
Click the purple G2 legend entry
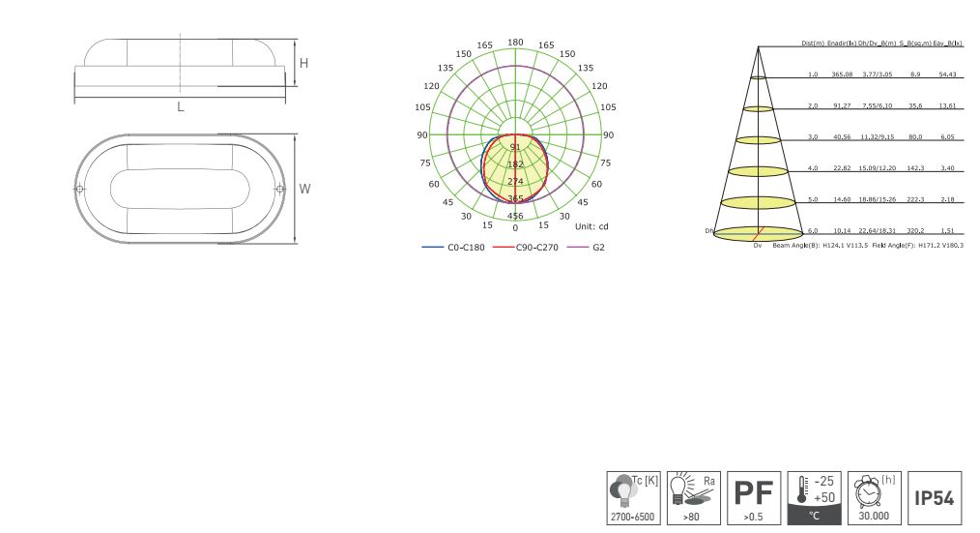(x=586, y=247)
